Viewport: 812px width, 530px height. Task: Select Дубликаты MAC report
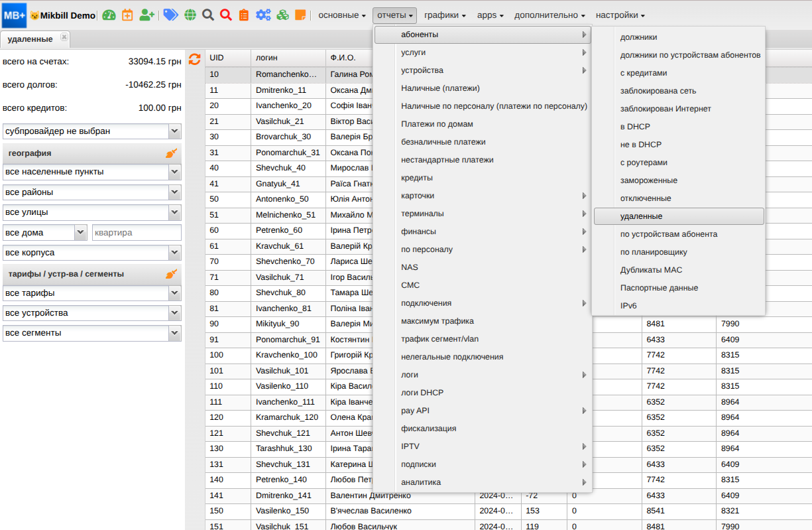click(679, 270)
